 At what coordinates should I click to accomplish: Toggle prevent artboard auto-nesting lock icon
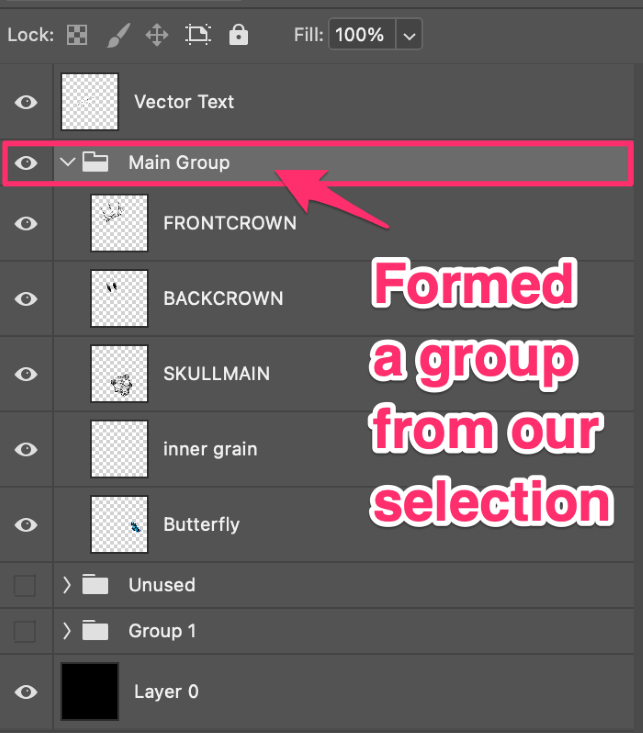point(198,35)
